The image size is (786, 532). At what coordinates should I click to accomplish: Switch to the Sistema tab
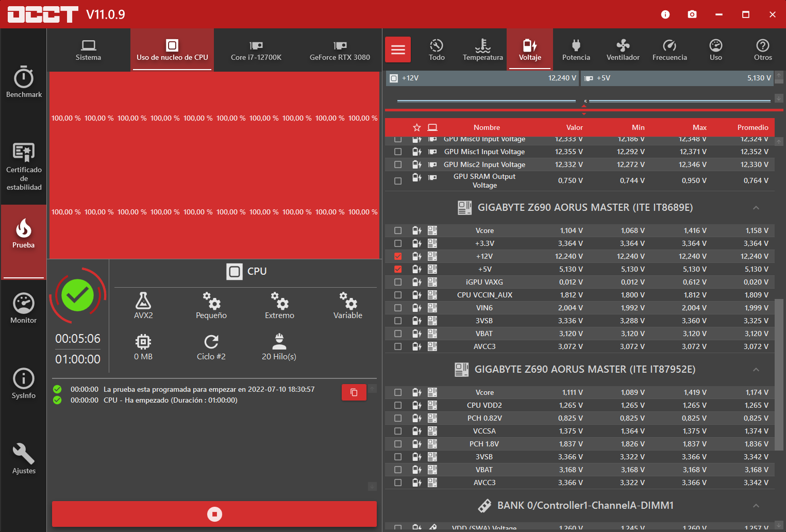[88, 50]
